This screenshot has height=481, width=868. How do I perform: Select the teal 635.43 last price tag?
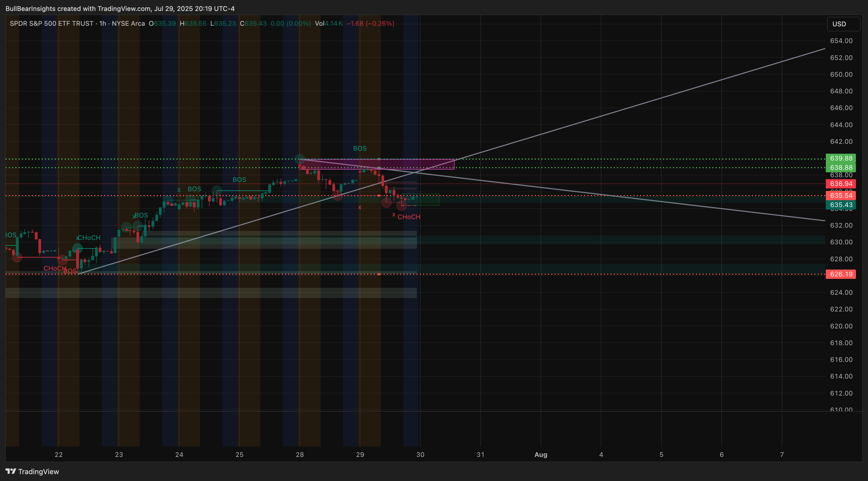(841, 205)
